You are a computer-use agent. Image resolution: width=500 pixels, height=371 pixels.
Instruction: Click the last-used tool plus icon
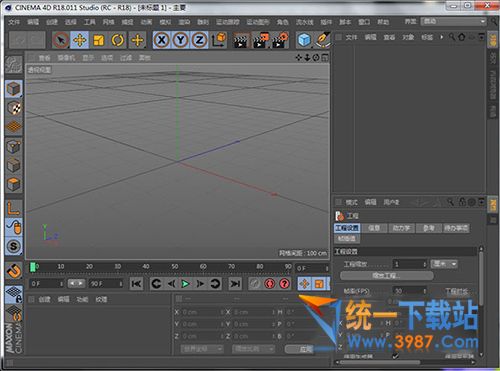pyautogui.click(x=137, y=40)
